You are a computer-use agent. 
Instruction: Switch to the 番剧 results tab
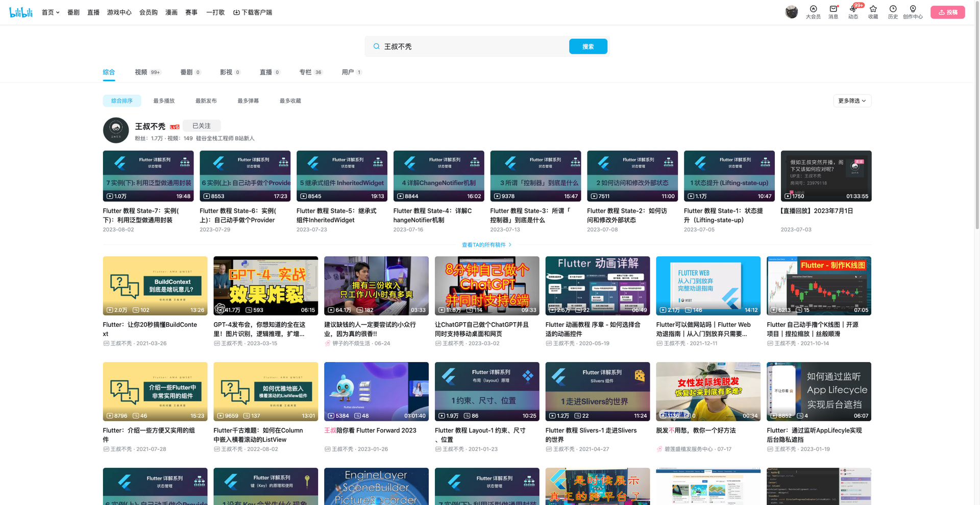(191, 72)
